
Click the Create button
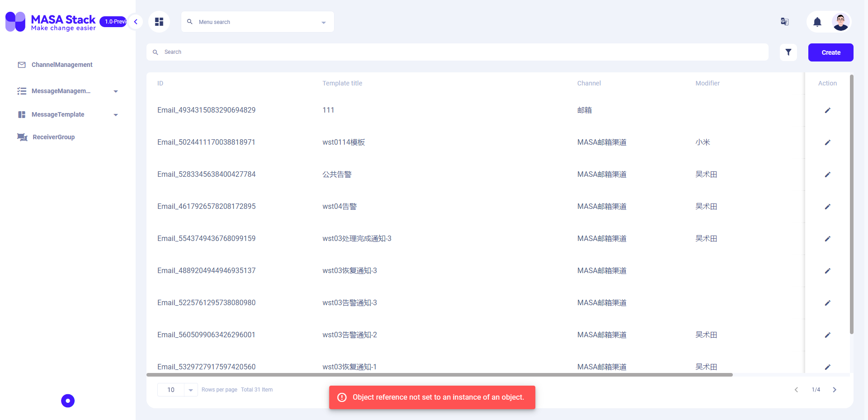pos(830,52)
